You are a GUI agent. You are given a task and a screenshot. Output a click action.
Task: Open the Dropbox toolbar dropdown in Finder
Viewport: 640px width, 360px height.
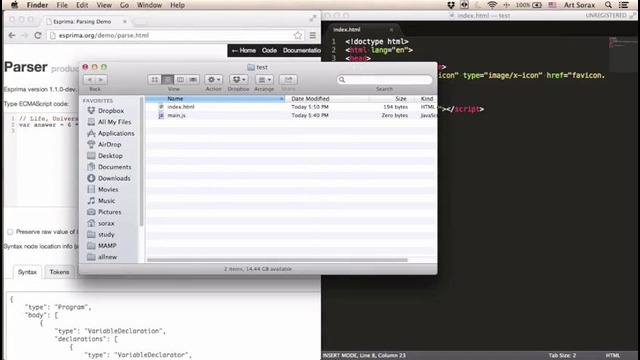pos(239,80)
